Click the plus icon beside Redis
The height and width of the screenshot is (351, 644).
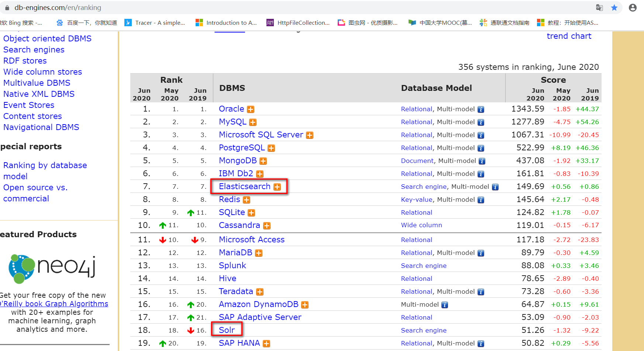(x=247, y=200)
